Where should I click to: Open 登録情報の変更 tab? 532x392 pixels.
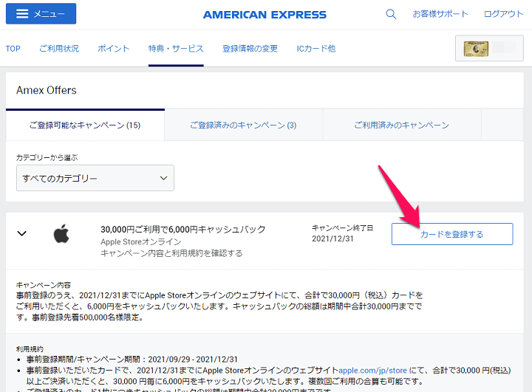tap(250, 49)
